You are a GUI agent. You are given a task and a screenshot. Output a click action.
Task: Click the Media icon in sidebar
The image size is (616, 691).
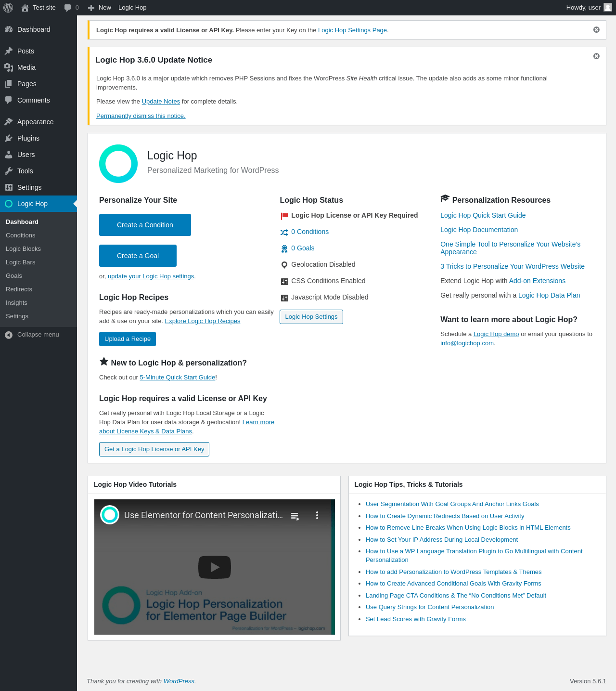9,67
